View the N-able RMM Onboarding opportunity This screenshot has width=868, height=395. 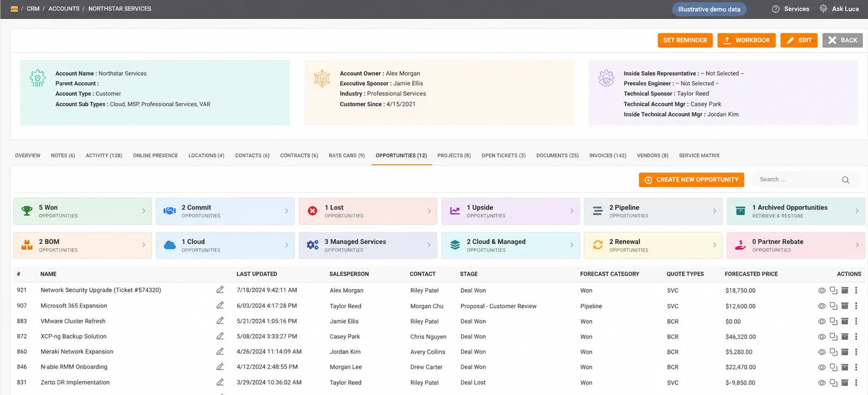(x=822, y=367)
